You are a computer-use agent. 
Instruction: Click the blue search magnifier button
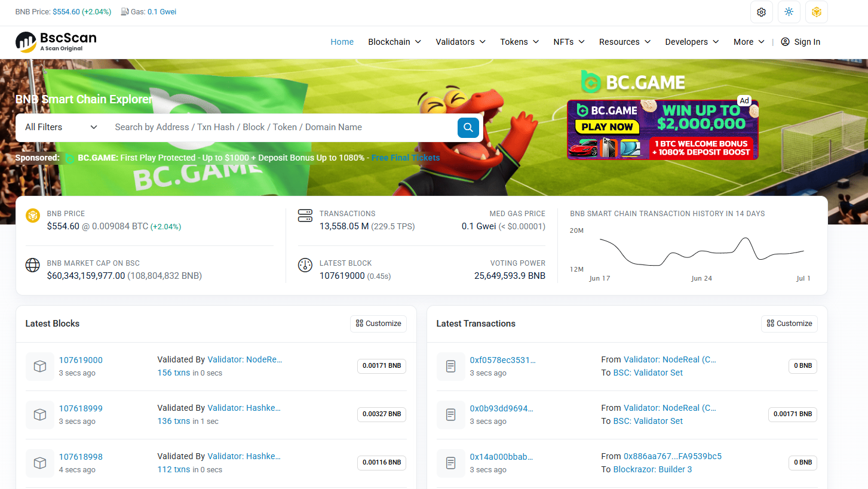[468, 127]
